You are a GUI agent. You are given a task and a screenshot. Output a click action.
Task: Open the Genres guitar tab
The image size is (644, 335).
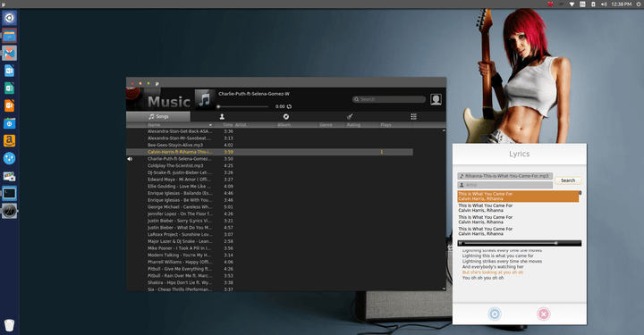(350, 116)
